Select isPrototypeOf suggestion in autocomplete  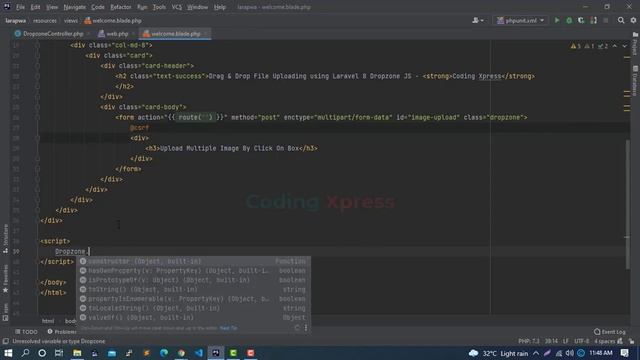coord(193,280)
